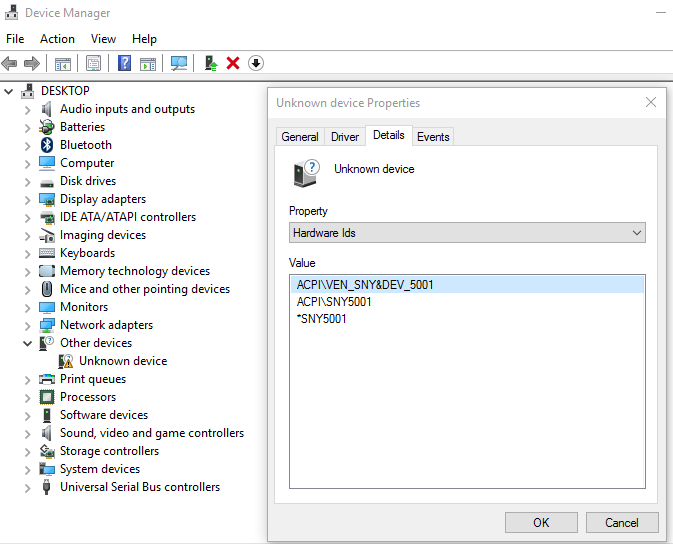The image size is (673, 544).
Task: Click the OK button
Action: click(x=541, y=523)
